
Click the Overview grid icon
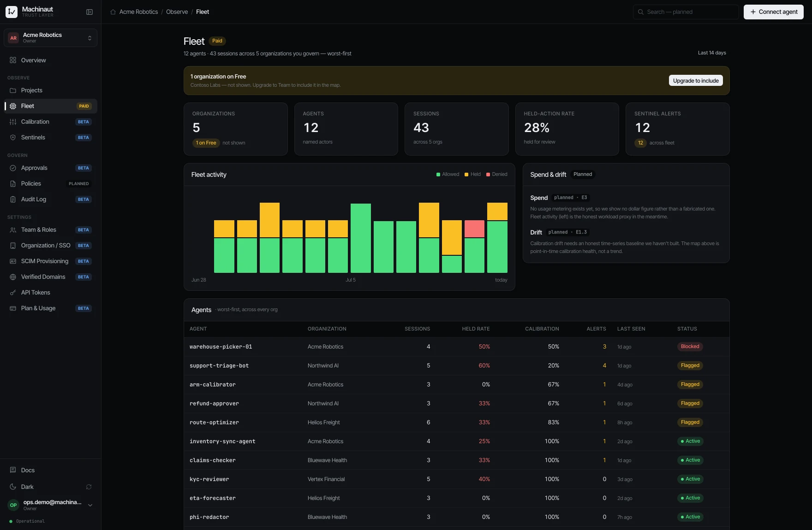[x=13, y=60]
